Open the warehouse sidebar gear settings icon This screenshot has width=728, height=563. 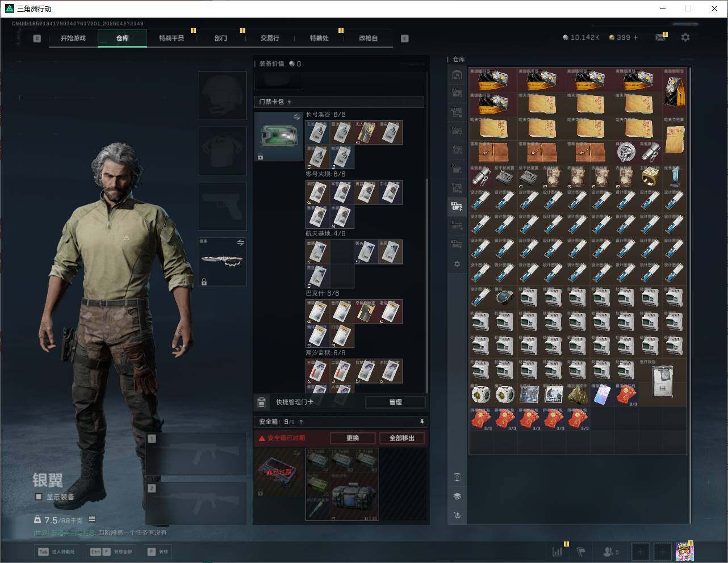457,264
